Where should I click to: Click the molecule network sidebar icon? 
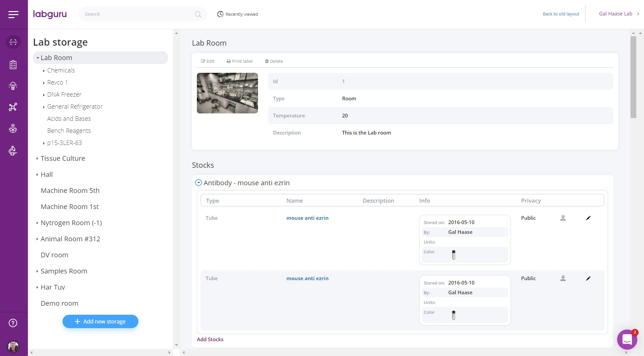pyautogui.click(x=13, y=107)
